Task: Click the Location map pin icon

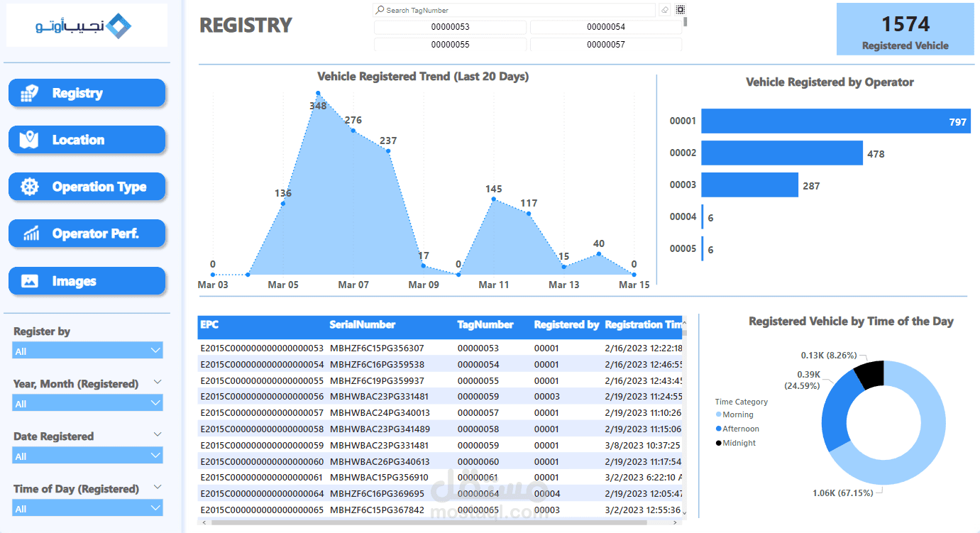Action: [x=29, y=140]
